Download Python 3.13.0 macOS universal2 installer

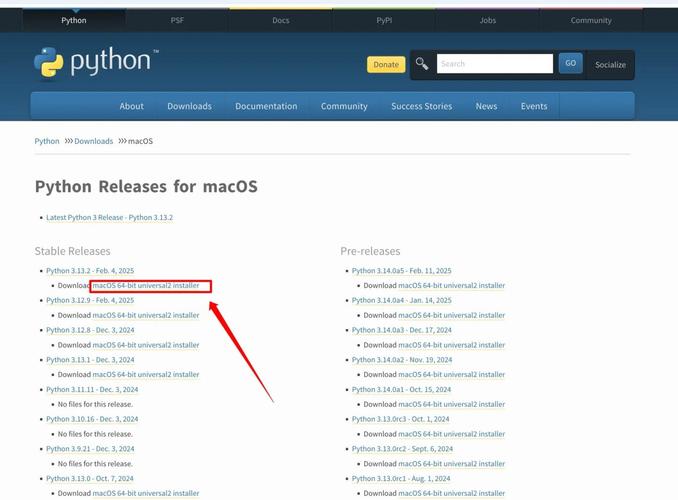click(146, 493)
